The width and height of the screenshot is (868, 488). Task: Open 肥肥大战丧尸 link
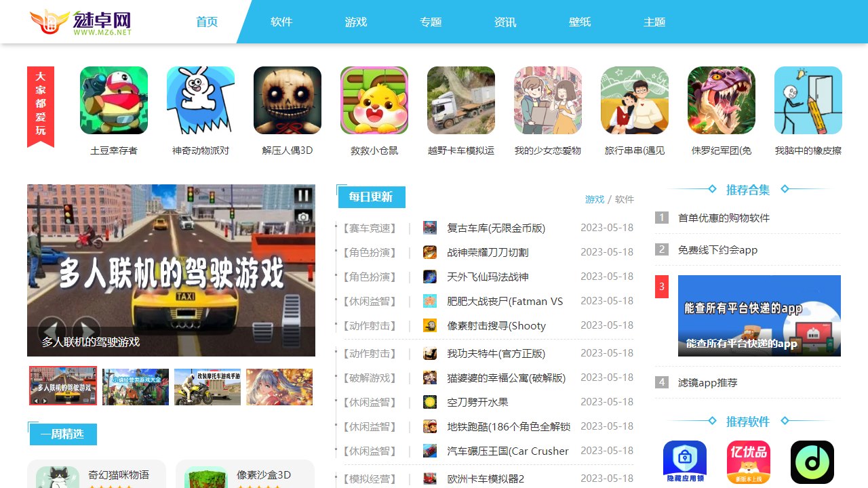[505, 301]
